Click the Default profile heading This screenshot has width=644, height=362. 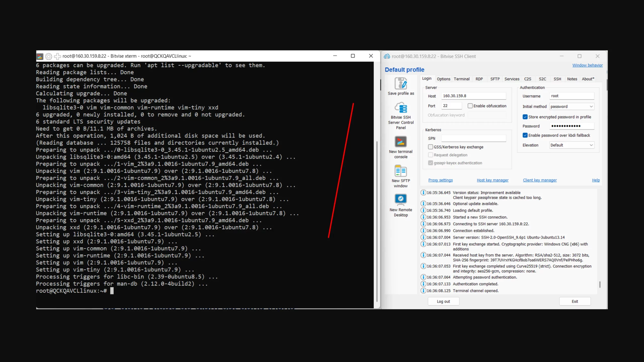[x=404, y=70]
